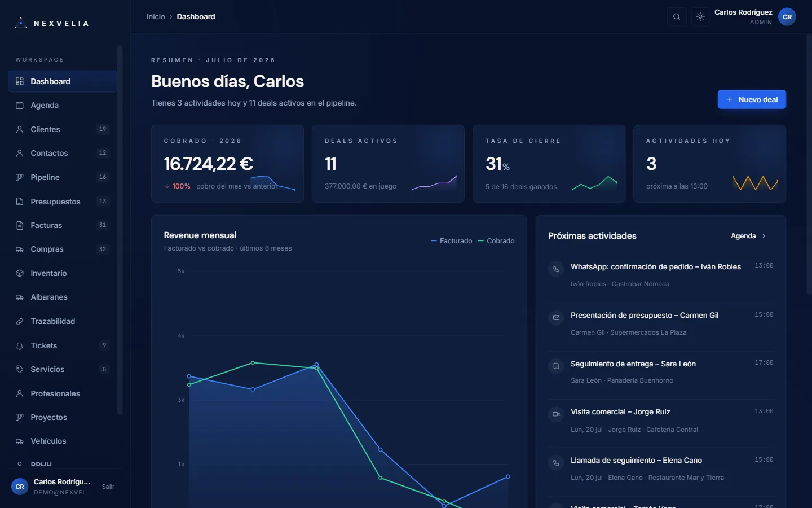812x508 pixels.
Task: Open the Cobrado 2026 stat card
Action: point(227,164)
